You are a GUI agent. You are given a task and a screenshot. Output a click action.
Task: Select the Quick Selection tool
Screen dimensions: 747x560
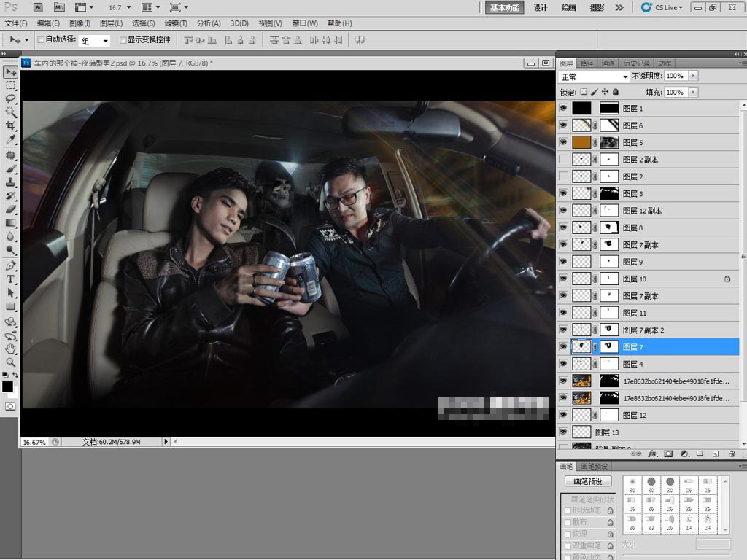click(x=10, y=112)
